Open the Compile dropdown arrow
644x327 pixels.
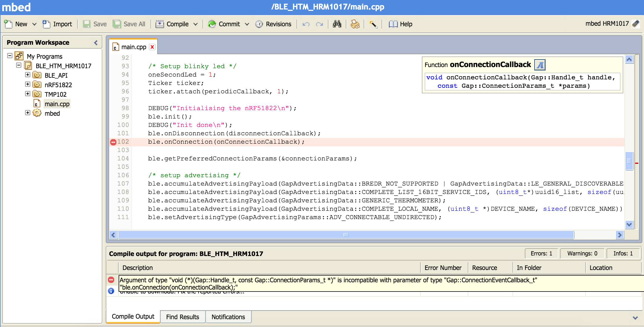coord(196,24)
